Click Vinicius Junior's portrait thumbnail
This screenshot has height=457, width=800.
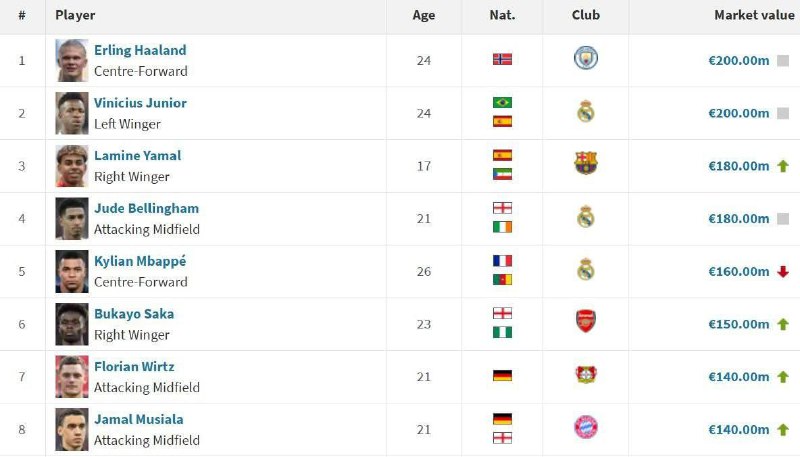(72, 113)
